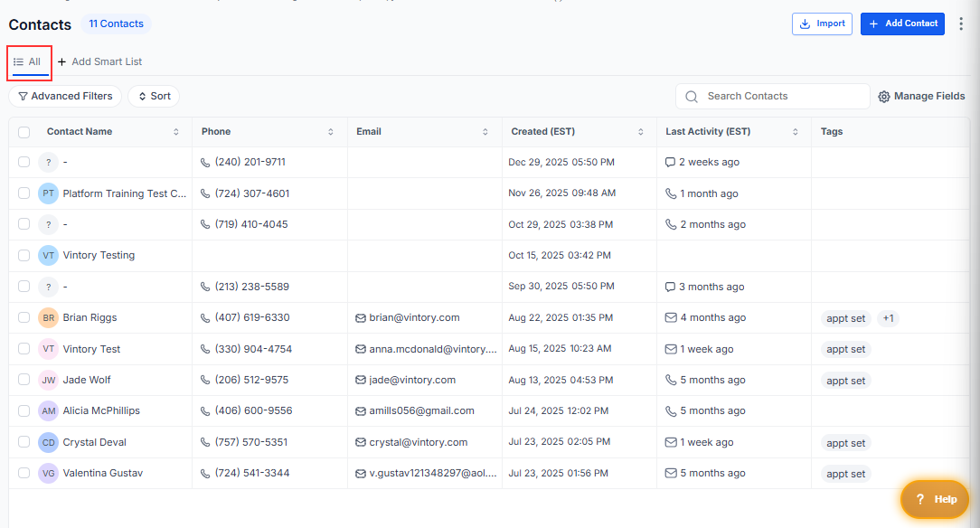980x528 pixels.
Task: Click the CD avatar for Crystal Deval
Action: (x=48, y=443)
